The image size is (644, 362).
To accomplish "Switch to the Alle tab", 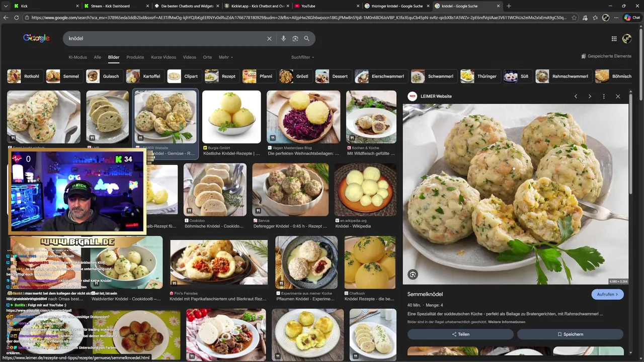I will coord(98,57).
